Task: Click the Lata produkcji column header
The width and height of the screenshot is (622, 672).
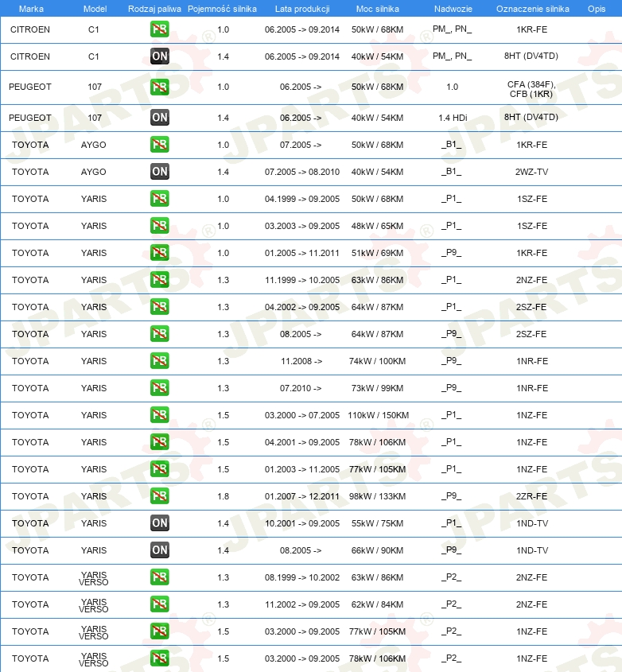Action: (x=302, y=9)
